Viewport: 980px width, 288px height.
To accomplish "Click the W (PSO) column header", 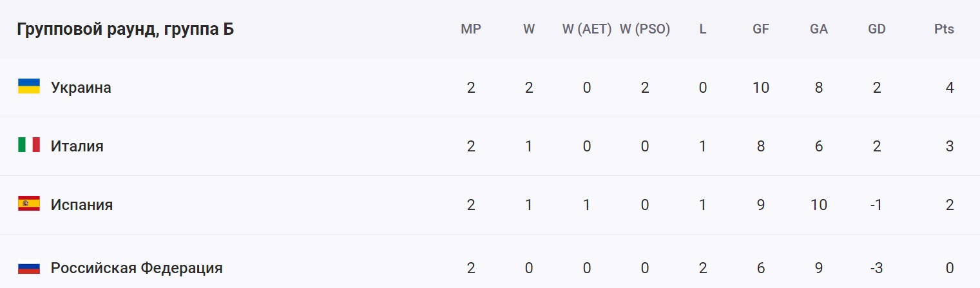I will click(645, 29).
